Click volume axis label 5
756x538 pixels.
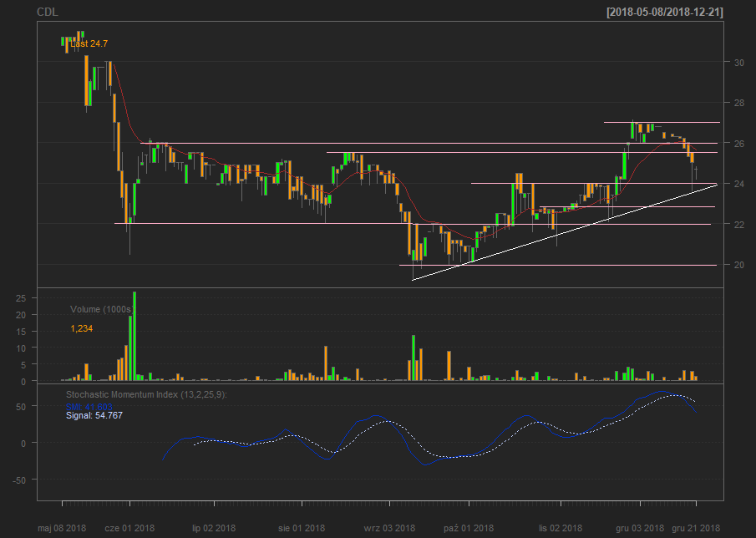pyautogui.click(x=23, y=365)
